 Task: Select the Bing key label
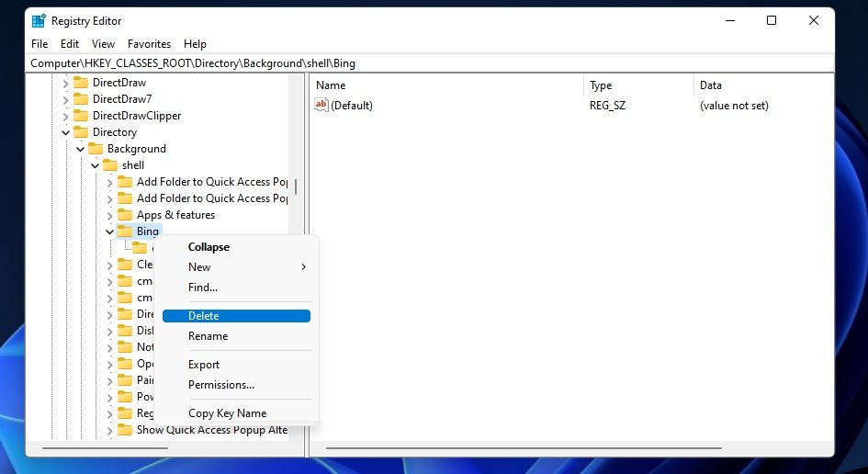pos(148,231)
